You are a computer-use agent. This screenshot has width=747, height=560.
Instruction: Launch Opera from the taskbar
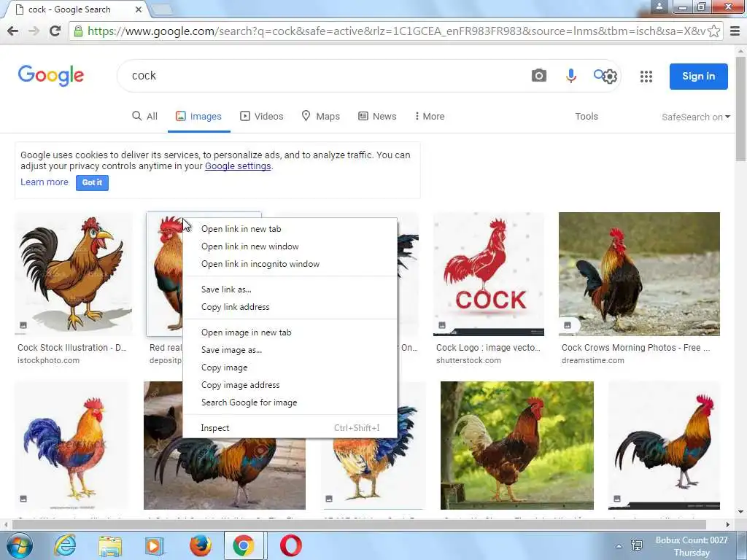coord(290,545)
